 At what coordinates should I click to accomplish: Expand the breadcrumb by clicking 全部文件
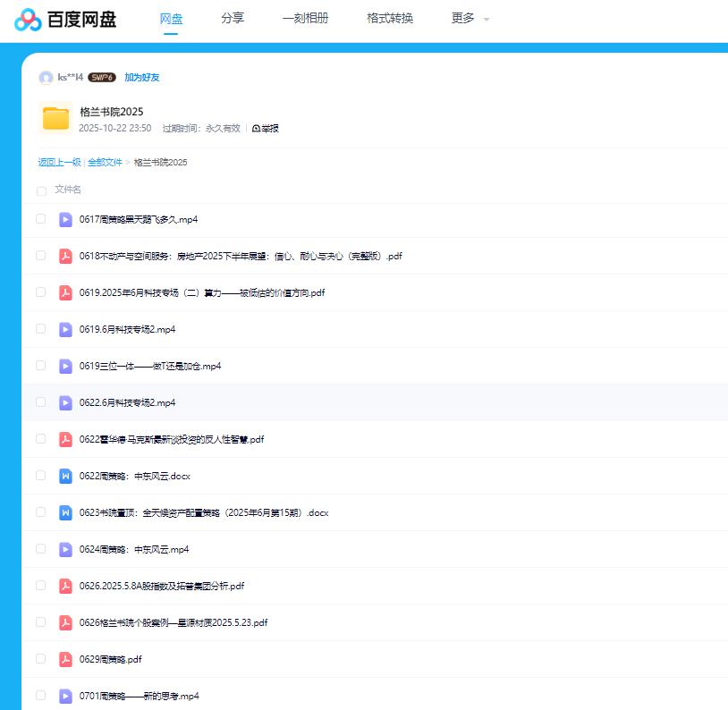[x=104, y=163]
